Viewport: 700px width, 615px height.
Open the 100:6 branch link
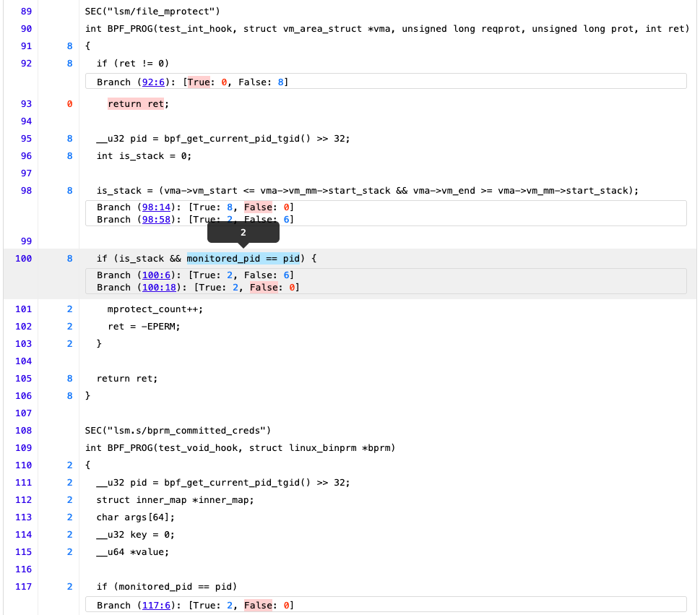click(x=156, y=275)
